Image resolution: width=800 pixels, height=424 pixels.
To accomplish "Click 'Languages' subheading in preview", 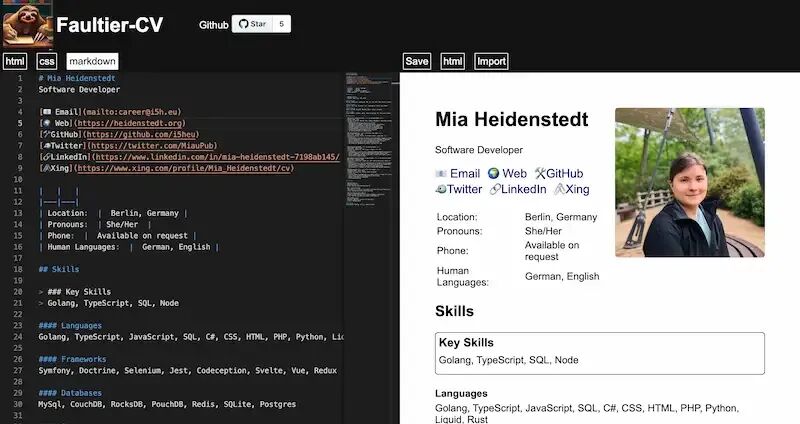I will 461,393.
